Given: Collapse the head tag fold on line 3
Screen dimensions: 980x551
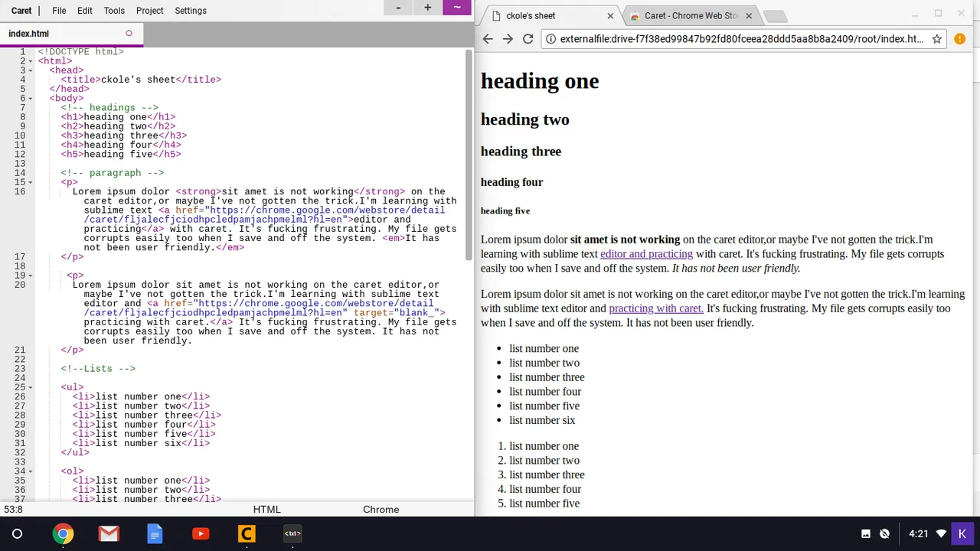Looking at the screenshot, I should 31,70.
